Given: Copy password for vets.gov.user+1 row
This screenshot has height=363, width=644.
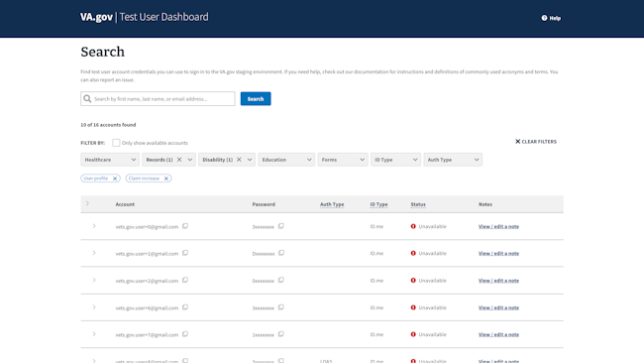Looking at the screenshot, I should coord(281,253).
